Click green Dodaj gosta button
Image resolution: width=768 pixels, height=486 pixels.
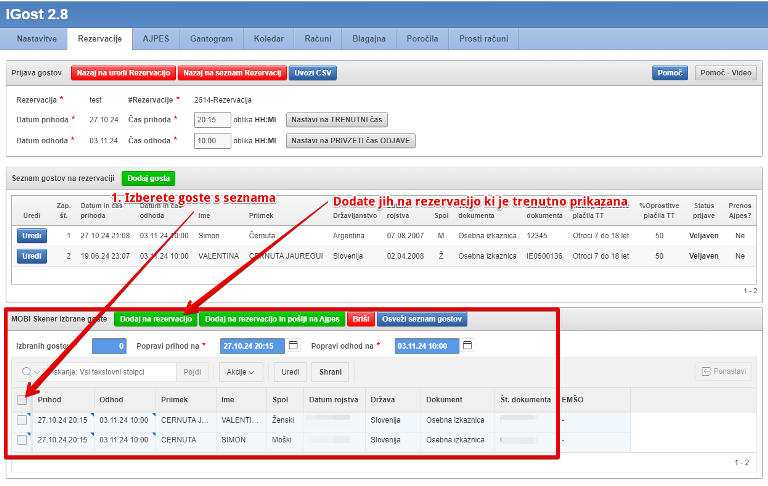point(148,178)
